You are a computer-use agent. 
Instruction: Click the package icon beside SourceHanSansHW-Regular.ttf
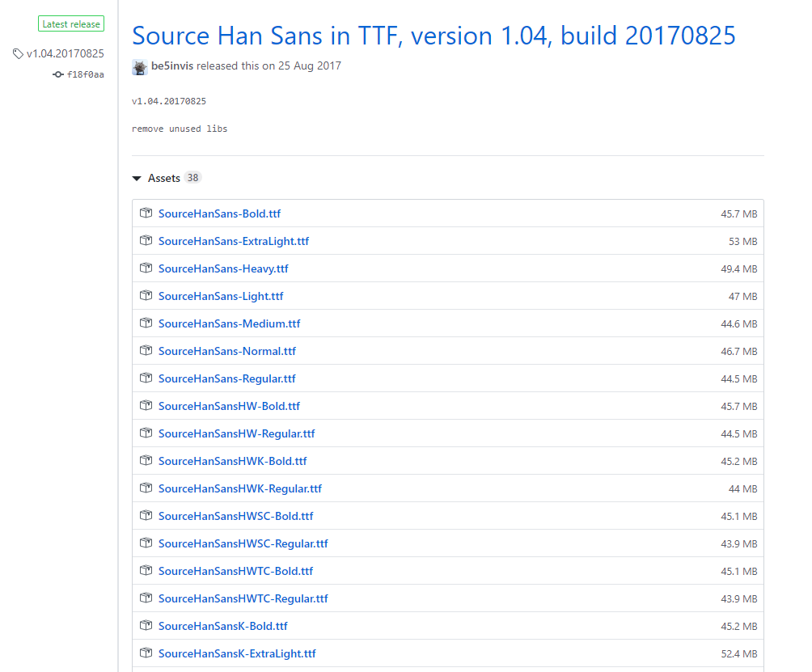pos(146,433)
